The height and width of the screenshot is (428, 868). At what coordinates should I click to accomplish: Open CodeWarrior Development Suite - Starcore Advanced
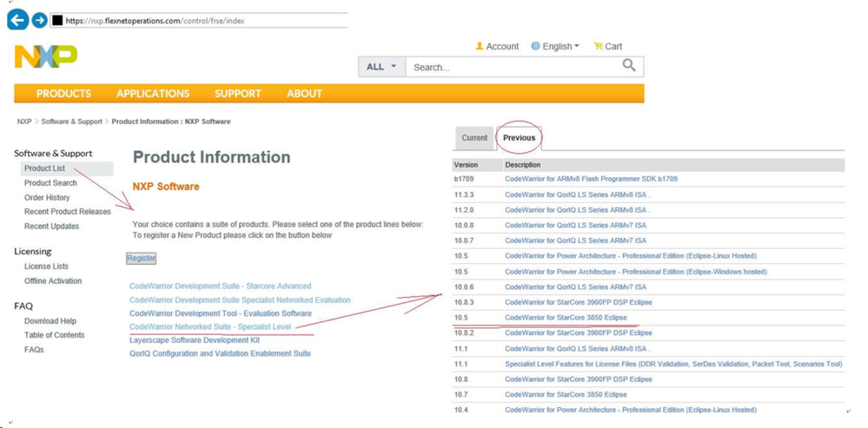pyautogui.click(x=221, y=286)
